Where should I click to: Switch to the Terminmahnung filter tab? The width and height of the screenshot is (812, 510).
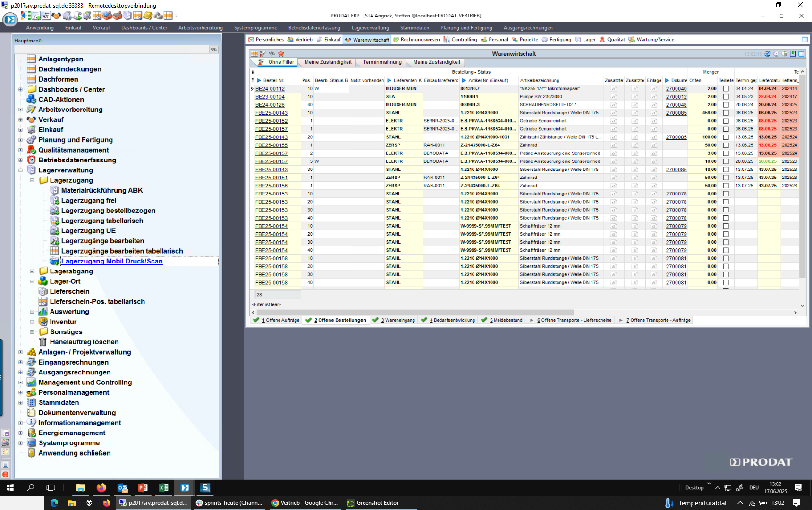coord(382,62)
